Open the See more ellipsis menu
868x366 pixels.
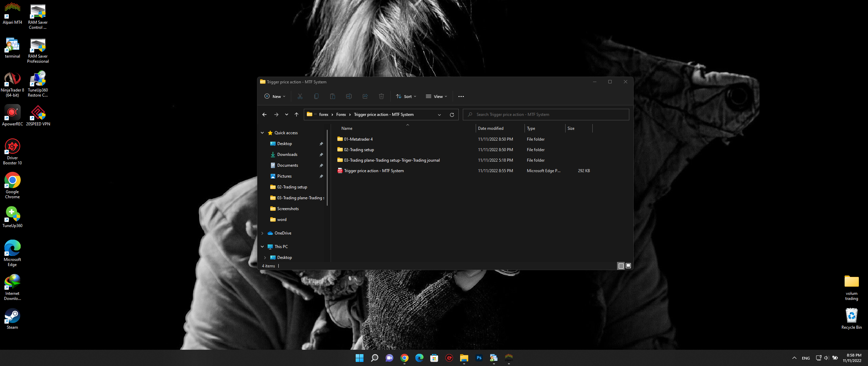461,97
